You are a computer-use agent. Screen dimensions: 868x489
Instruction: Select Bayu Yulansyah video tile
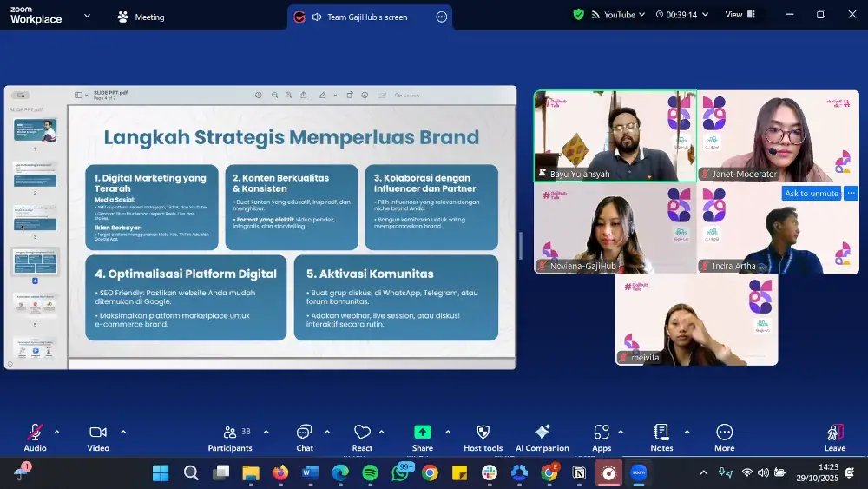click(615, 136)
